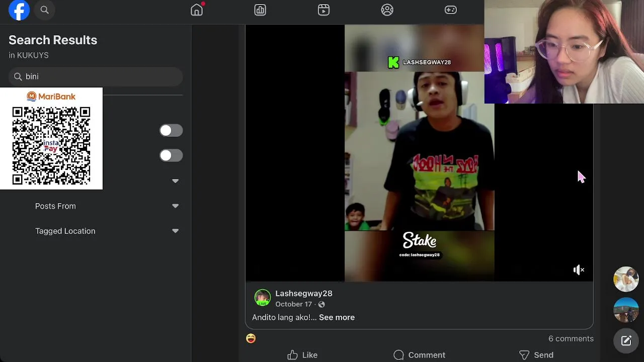Go to Home feed icon
Image resolution: width=644 pixels, height=362 pixels.
[197, 10]
